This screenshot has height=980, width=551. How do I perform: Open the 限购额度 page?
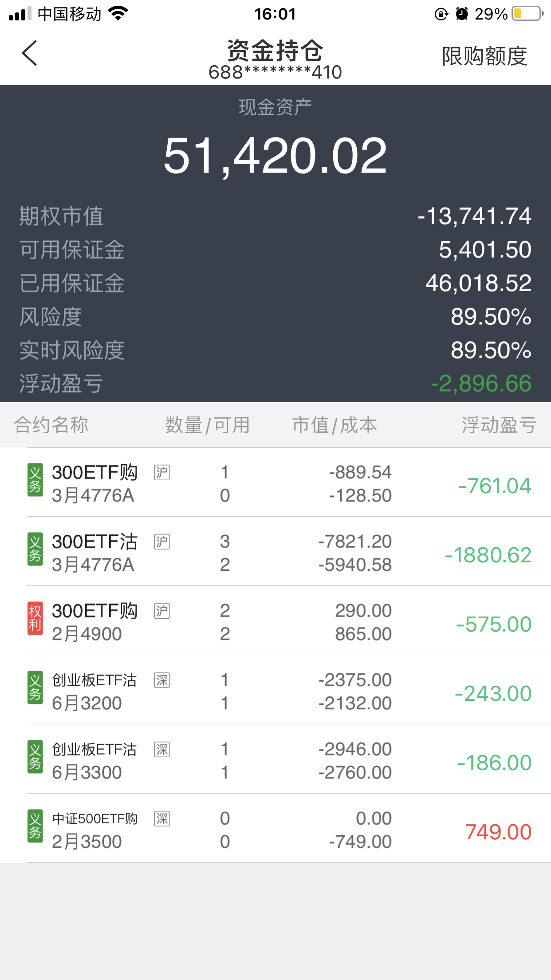click(484, 56)
